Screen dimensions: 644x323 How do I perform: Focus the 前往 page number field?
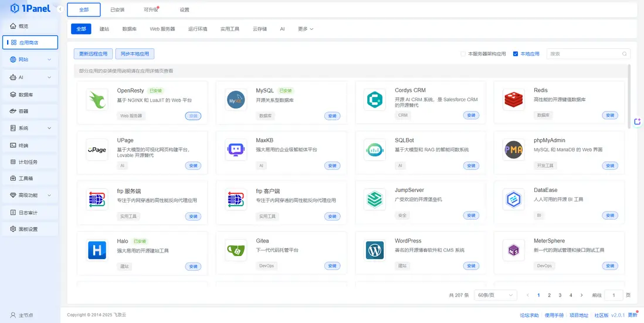615,295
